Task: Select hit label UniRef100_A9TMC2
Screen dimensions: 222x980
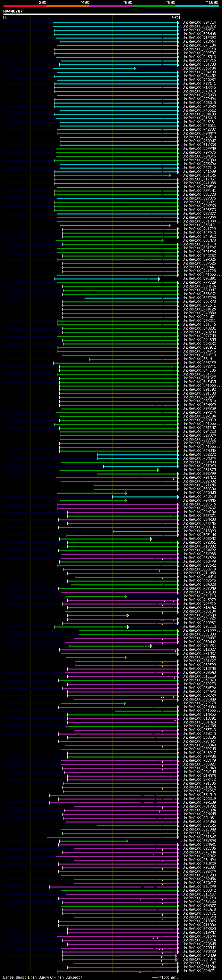Action: pos(199,477)
